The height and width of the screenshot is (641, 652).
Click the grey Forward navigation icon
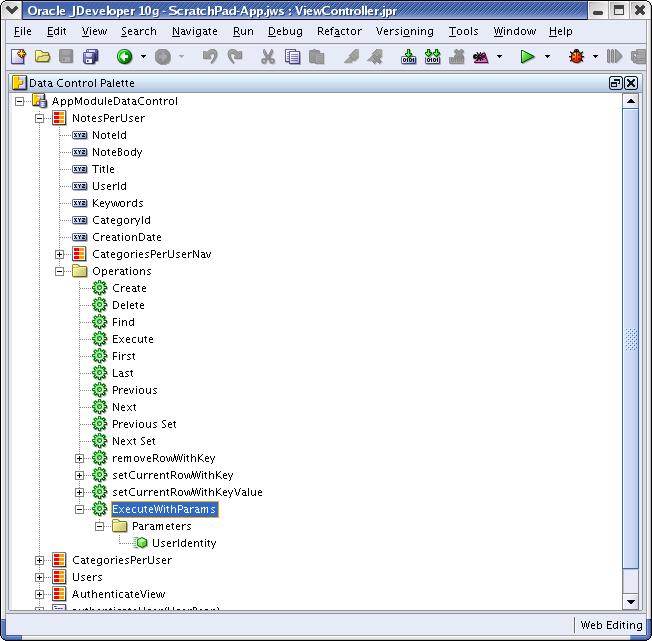tap(163, 57)
